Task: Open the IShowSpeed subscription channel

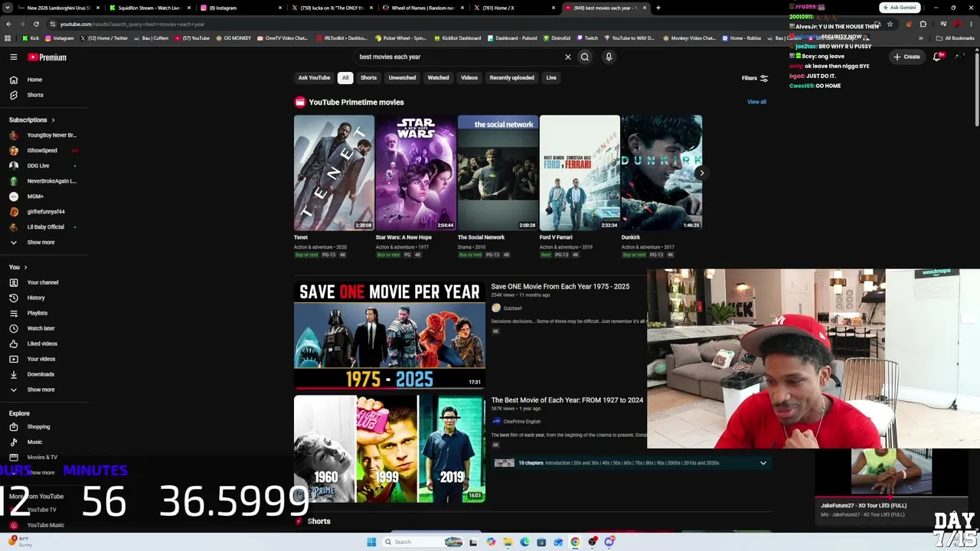Action: tap(44, 151)
